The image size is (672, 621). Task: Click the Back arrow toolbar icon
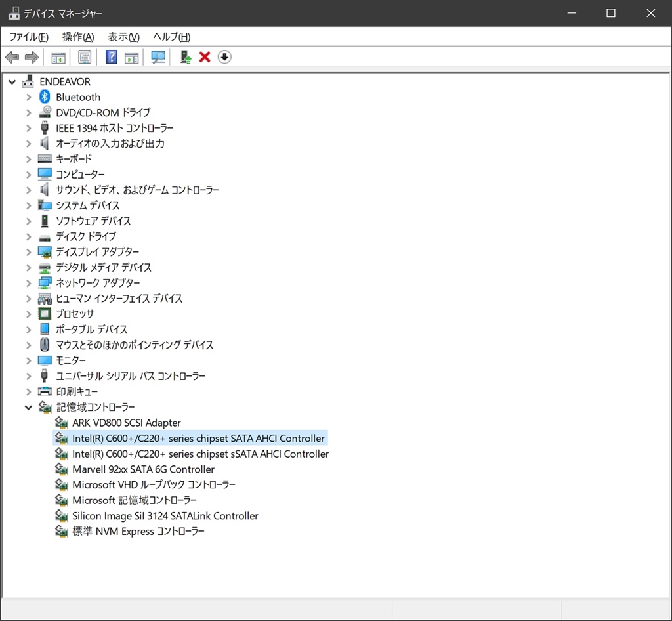pyautogui.click(x=12, y=57)
